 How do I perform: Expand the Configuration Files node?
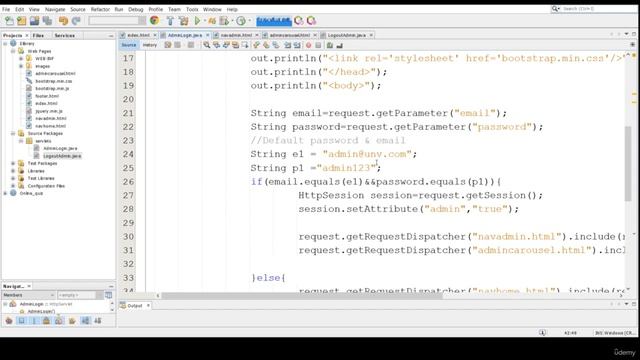click(13, 186)
